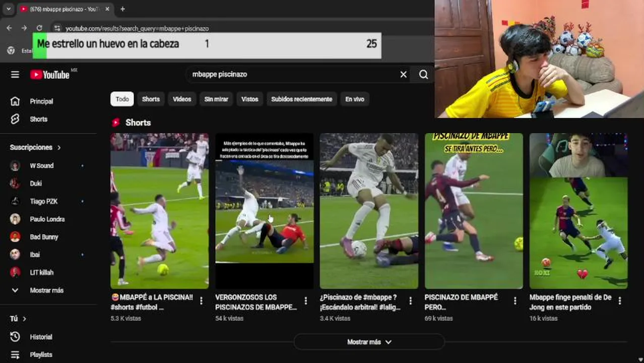
Task: Open title Mbappe finge penalti de De Jong
Action: tap(570, 302)
